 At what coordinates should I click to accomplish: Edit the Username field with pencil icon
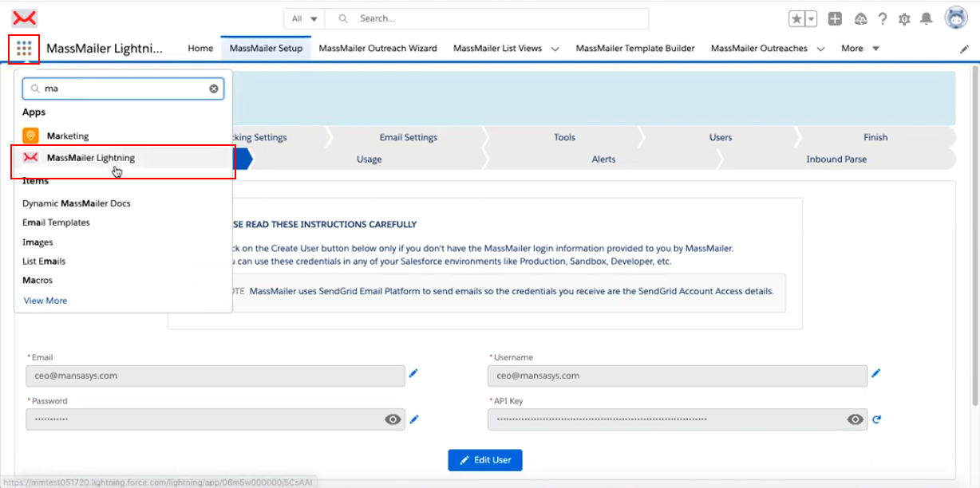pos(875,373)
